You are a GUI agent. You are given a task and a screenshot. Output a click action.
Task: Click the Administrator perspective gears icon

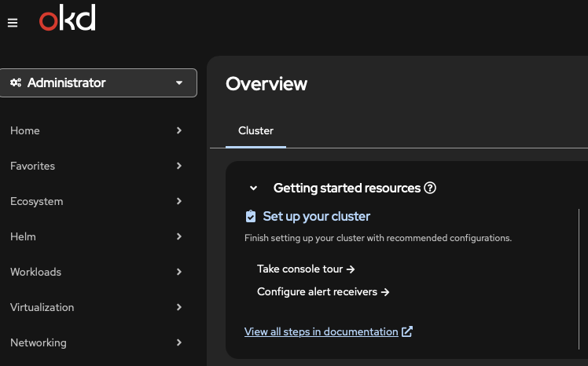tap(16, 82)
